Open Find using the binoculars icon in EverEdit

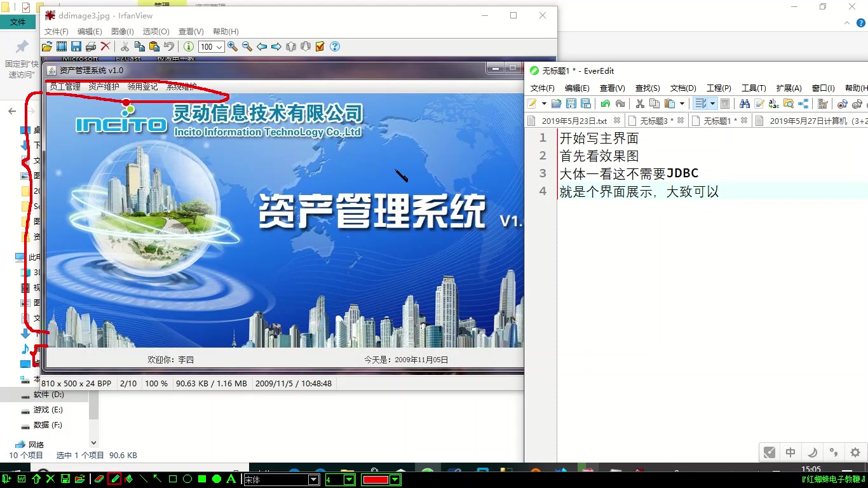pos(745,103)
